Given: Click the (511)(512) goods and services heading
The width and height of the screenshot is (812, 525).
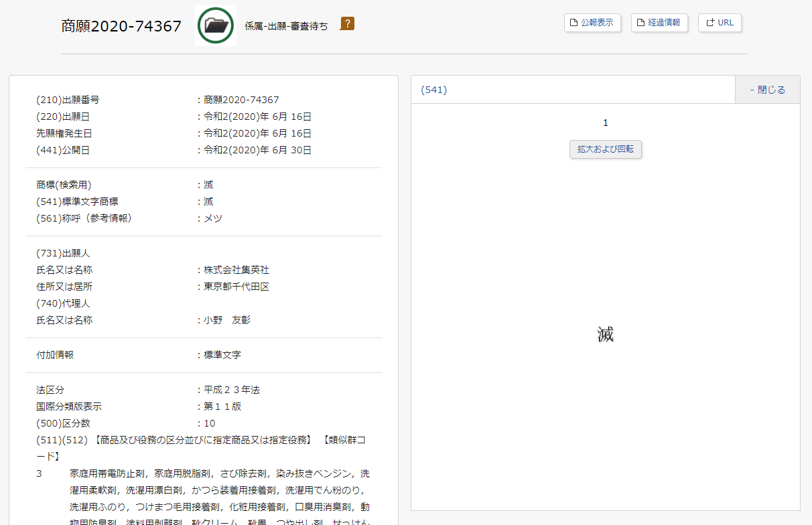Looking at the screenshot, I should 201,448.
